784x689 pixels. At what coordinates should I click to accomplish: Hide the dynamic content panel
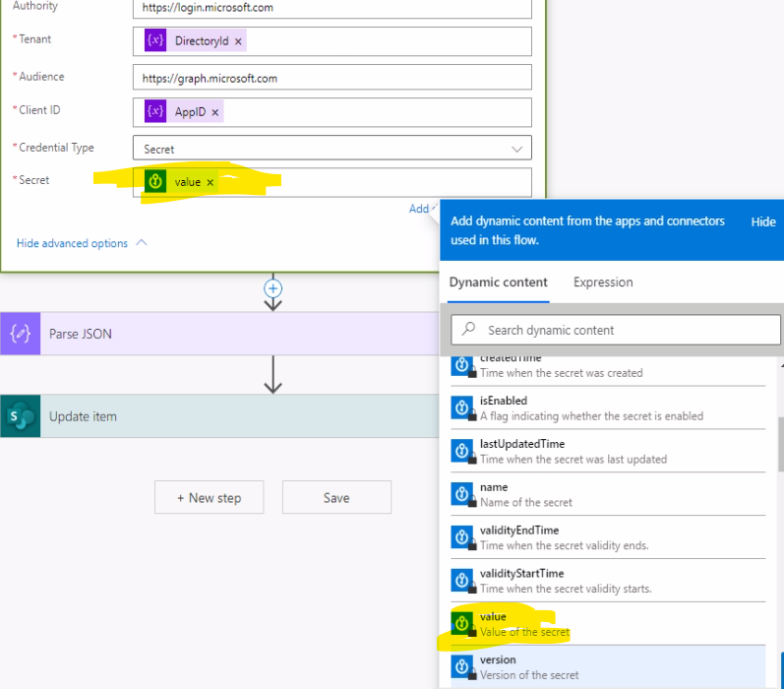click(762, 221)
